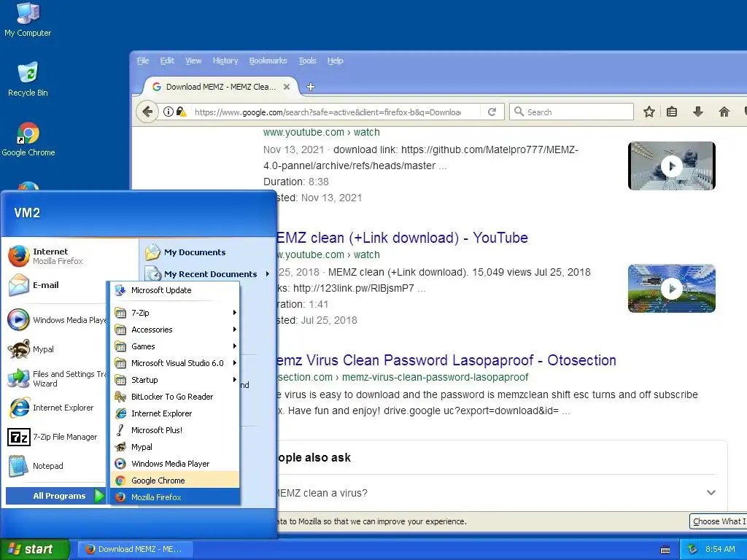Click the 8:54 AM taskbar clock

tap(720, 549)
